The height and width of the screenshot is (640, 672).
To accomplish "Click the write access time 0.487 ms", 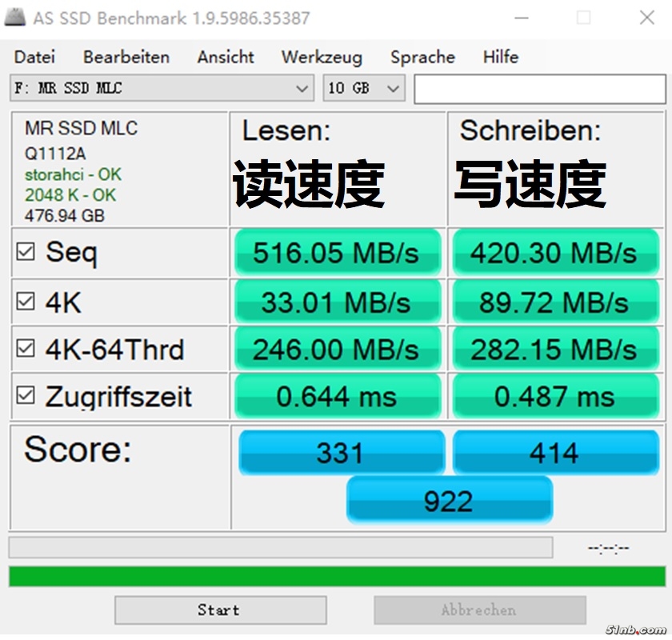I will coord(555,396).
